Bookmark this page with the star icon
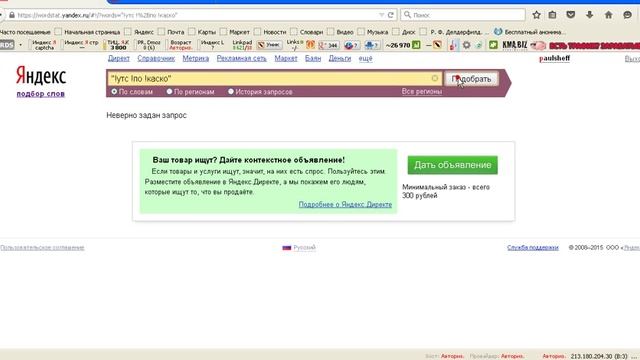 (x=536, y=15)
